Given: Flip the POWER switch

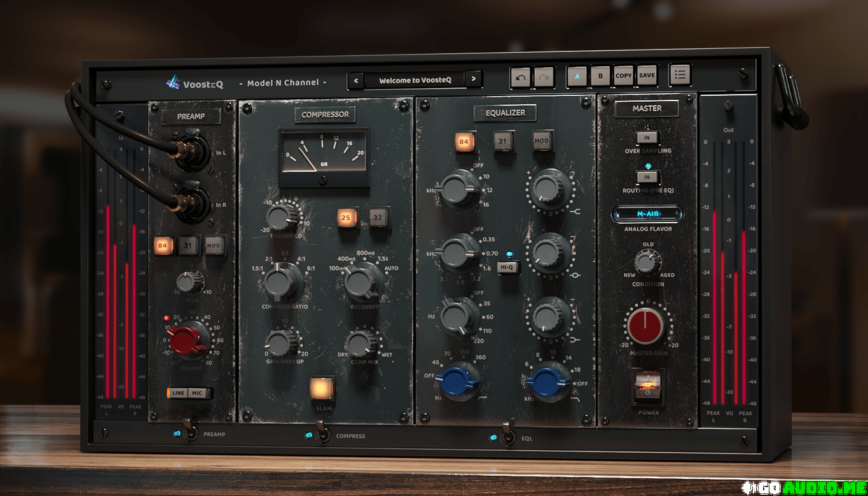Looking at the screenshot, I should pyautogui.click(x=647, y=386).
